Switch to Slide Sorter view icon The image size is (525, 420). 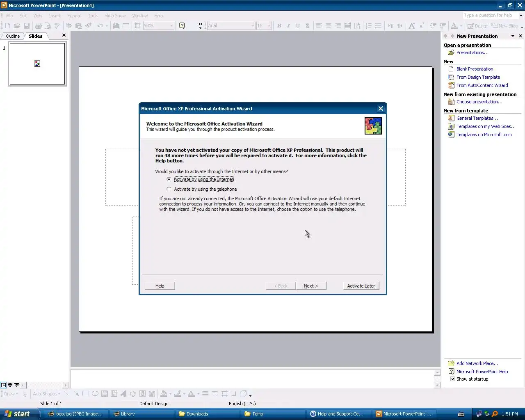tap(10, 385)
